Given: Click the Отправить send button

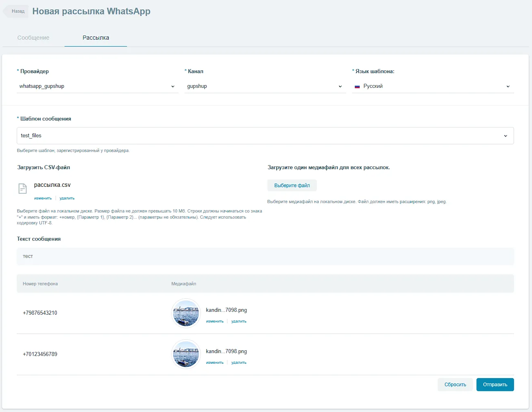Looking at the screenshot, I should click(495, 385).
